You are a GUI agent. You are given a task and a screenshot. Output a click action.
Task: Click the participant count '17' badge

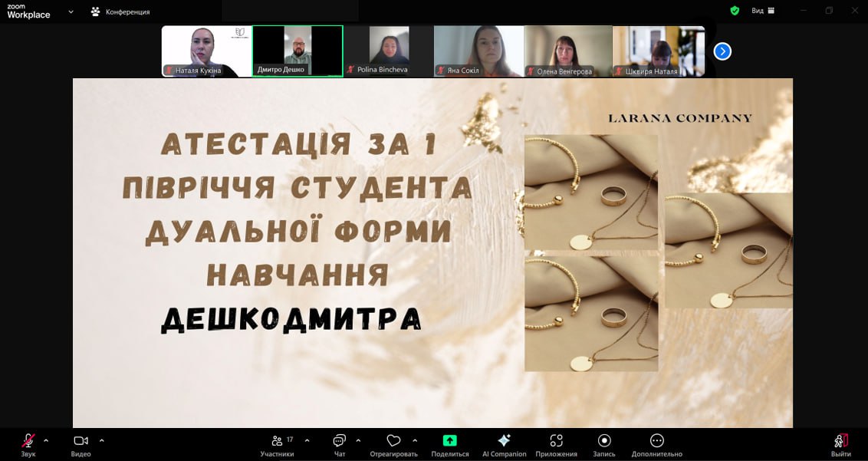click(x=290, y=440)
